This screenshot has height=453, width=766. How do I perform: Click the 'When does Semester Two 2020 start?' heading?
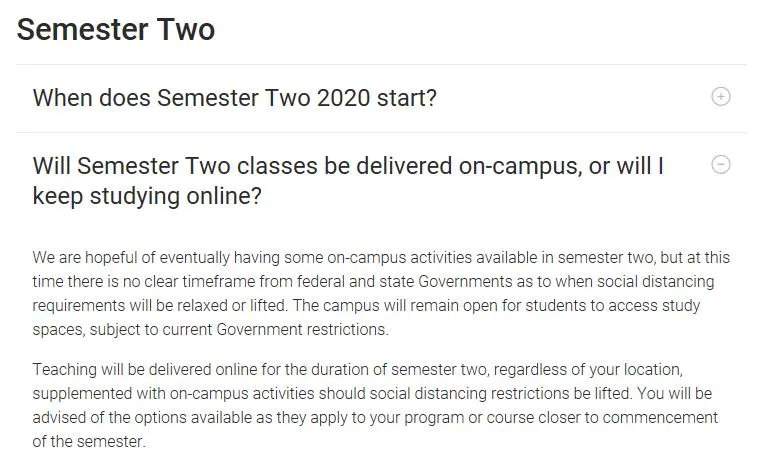pyautogui.click(x=234, y=98)
